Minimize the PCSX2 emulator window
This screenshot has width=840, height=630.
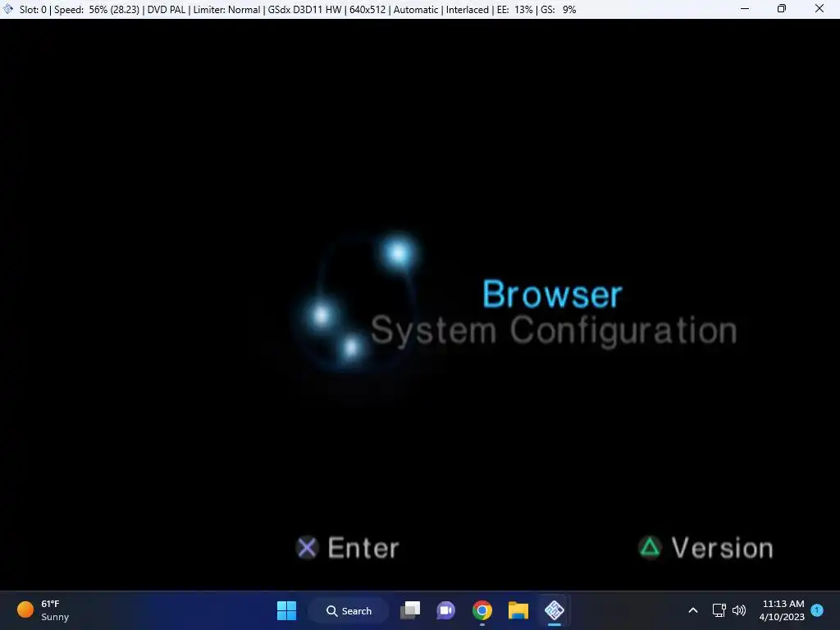[745, 8]
